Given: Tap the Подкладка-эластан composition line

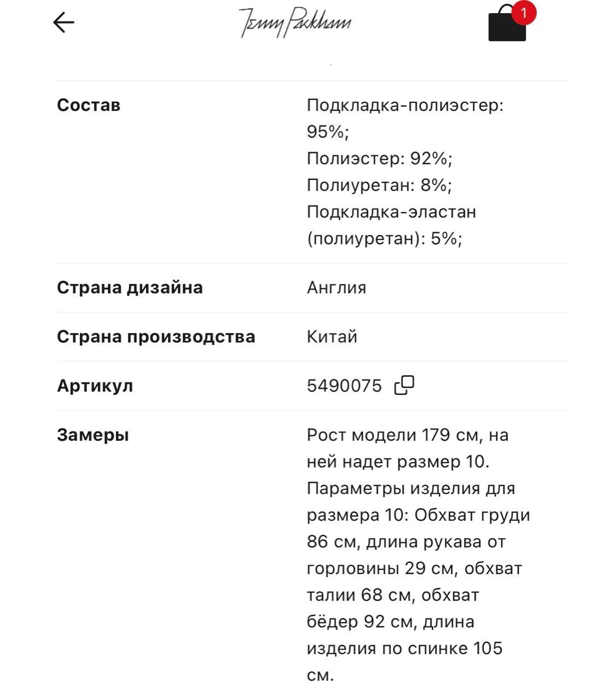Looking at the screenshot, I should 391,212.
